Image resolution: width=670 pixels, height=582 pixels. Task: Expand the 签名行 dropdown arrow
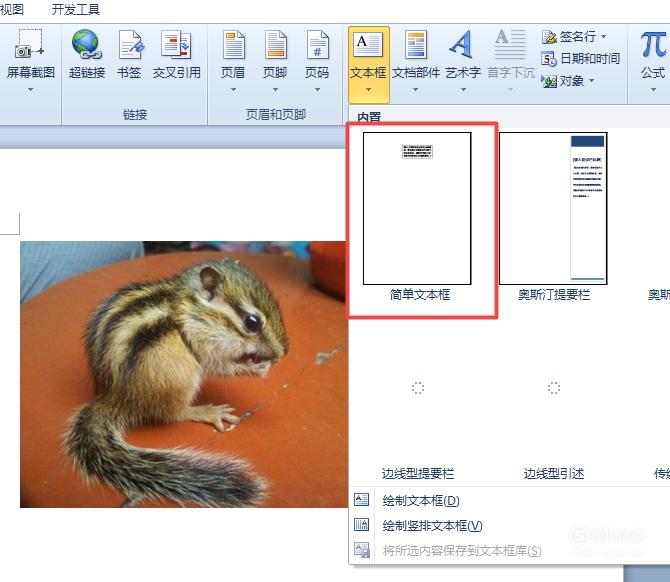click(603, 36)
